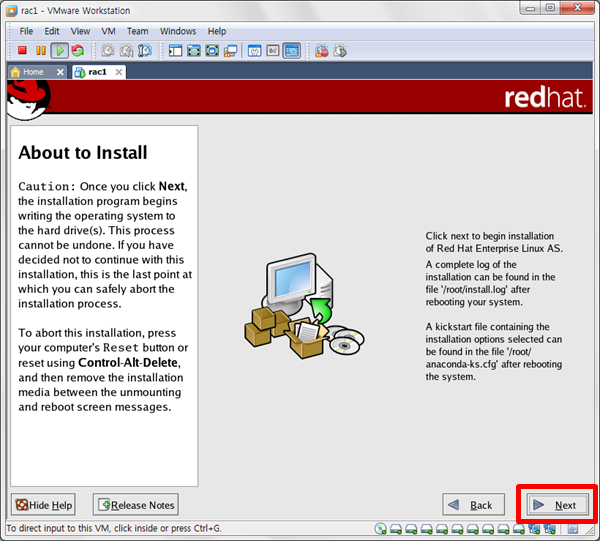Toggle the sidebar panel icon in toolbar
600x541 pixels.
(175, 51)
